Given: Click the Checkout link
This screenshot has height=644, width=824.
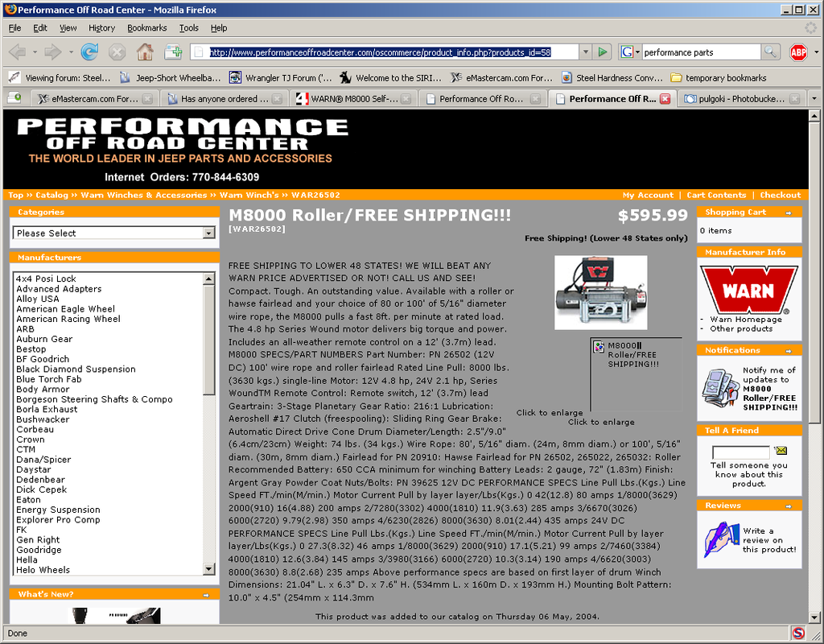Looking at the screenshot, I should 780,195.
